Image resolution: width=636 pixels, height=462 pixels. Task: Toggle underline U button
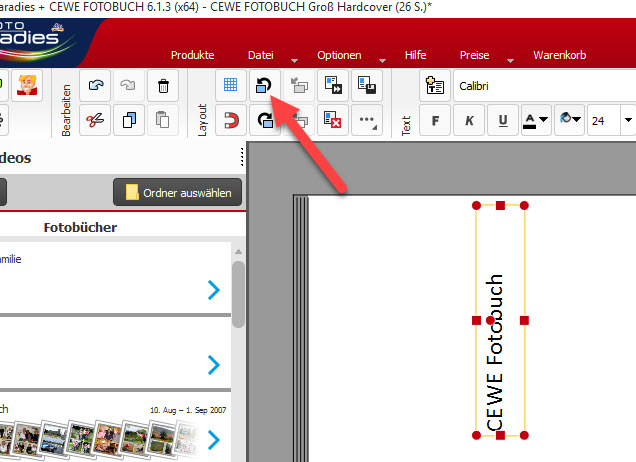click(x=503, y=120)
